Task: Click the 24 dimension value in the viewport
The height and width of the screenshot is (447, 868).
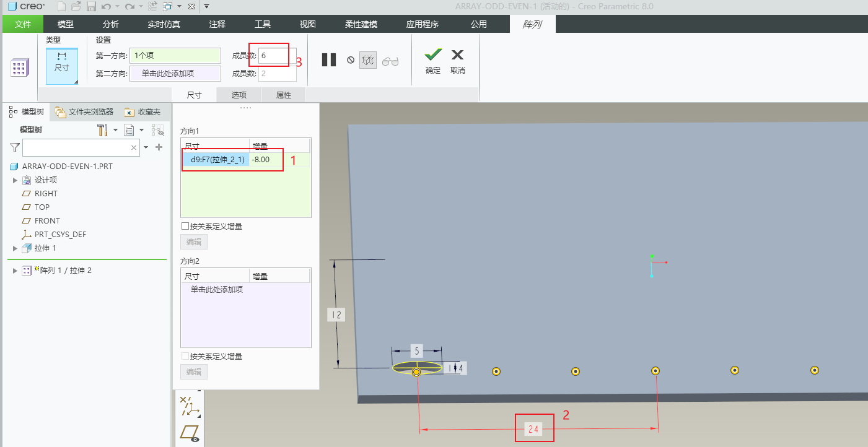Action: pos(533,428)
